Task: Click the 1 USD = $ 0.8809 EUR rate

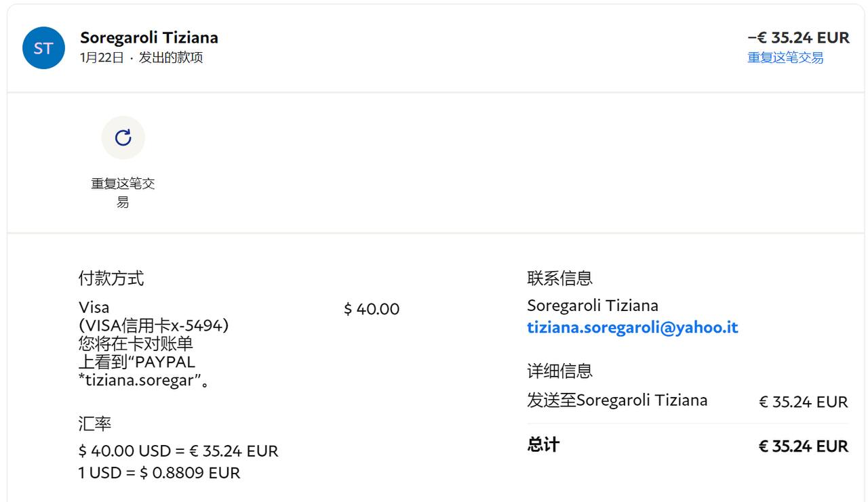Action: [x=159, y=473]
